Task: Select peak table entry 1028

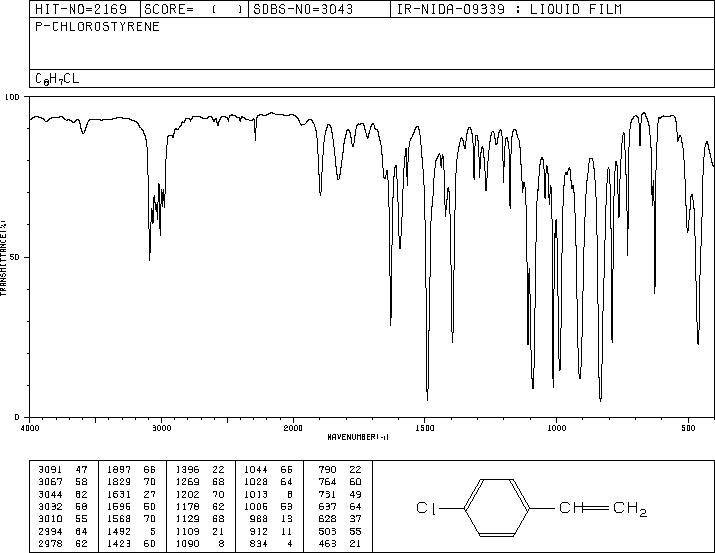Action: click(255, 482)
